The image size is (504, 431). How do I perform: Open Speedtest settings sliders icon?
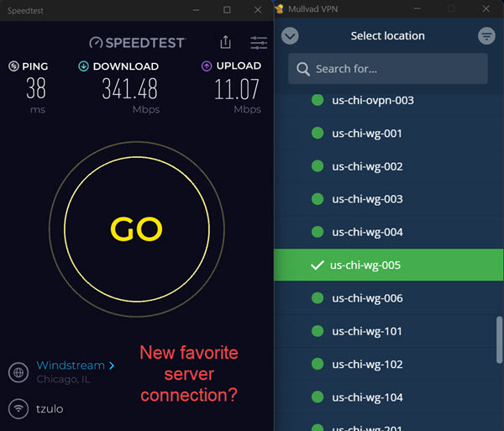pyautogui.click(x=259, y=42)
